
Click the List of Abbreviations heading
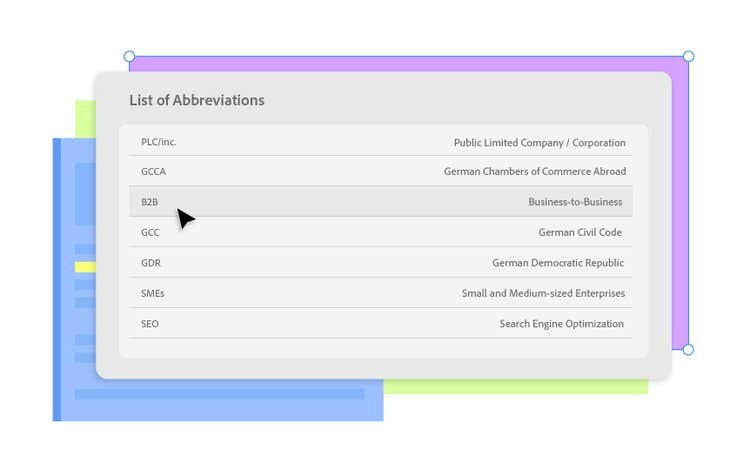click(x=197, y=100)
